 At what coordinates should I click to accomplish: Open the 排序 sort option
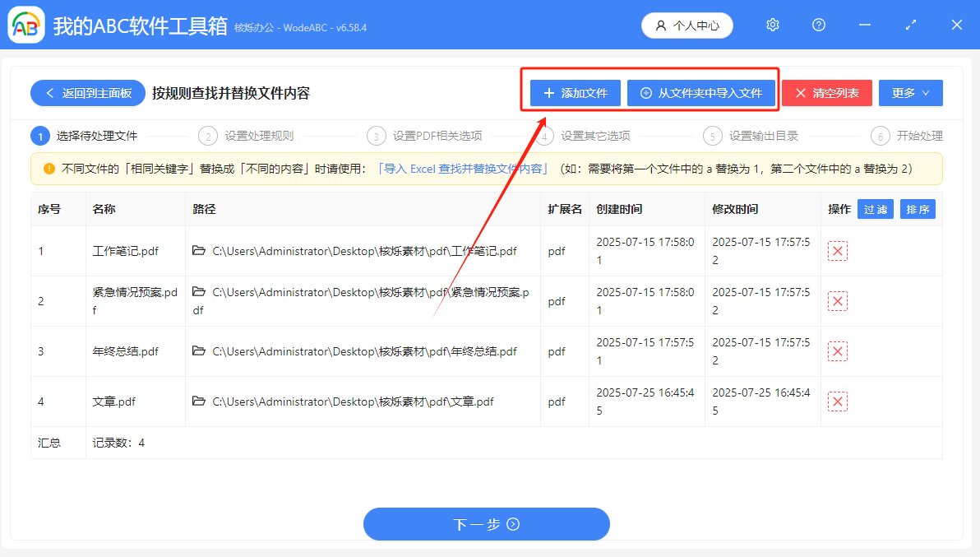point(918,209)
